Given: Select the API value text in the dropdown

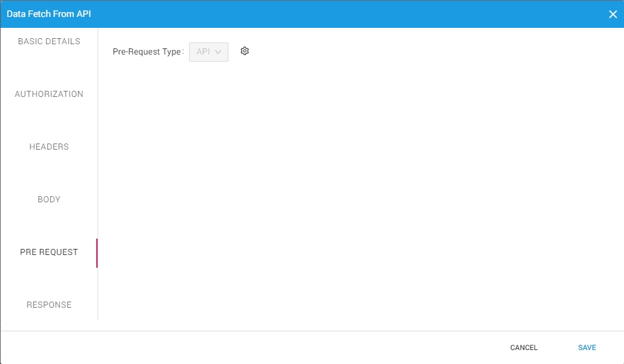Looking at the screenshot, I should point(203,52).
